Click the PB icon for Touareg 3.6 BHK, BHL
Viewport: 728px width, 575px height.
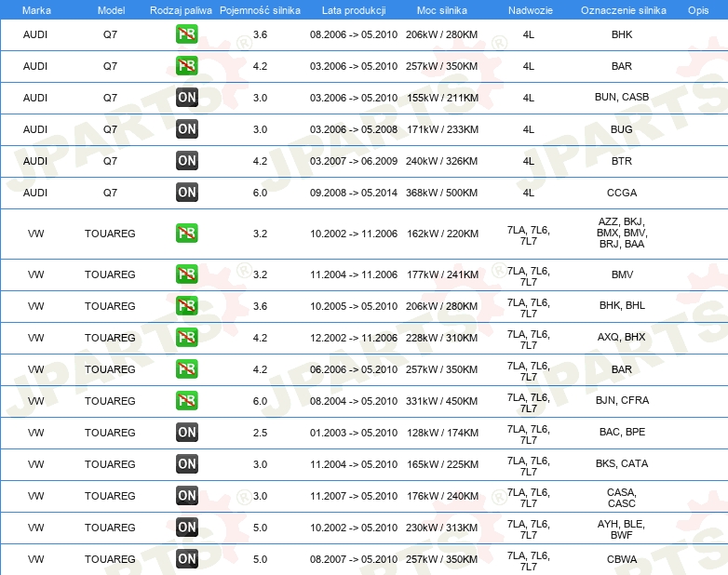click(186, 305)
